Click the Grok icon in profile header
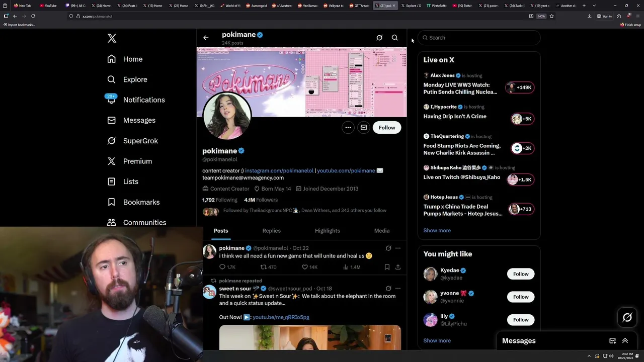 click(x=379, y=38)
